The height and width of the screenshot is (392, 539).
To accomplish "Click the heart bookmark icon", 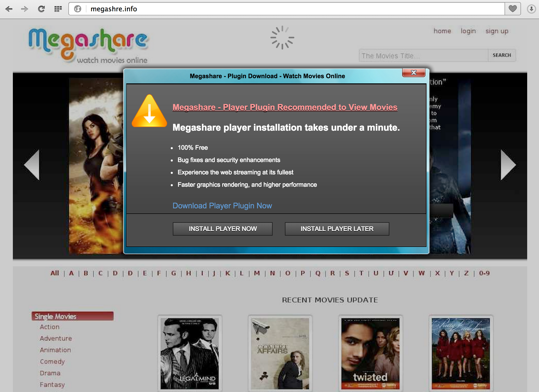I will [513, 9].
